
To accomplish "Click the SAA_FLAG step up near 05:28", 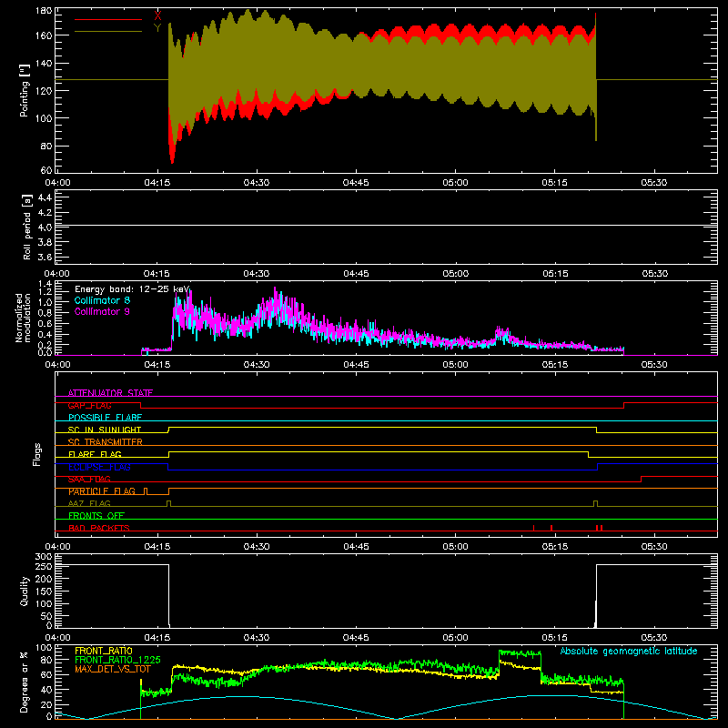I will 642,480.
